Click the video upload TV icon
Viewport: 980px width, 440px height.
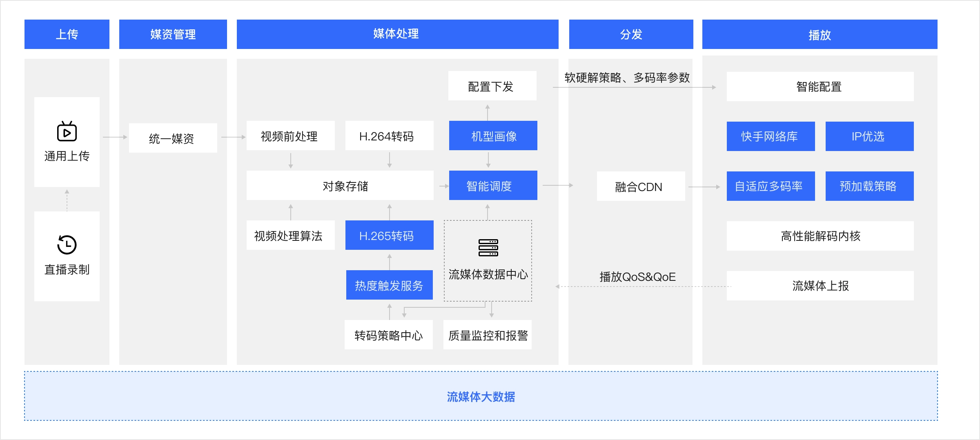pyautogui.click(x=67, y=131)
